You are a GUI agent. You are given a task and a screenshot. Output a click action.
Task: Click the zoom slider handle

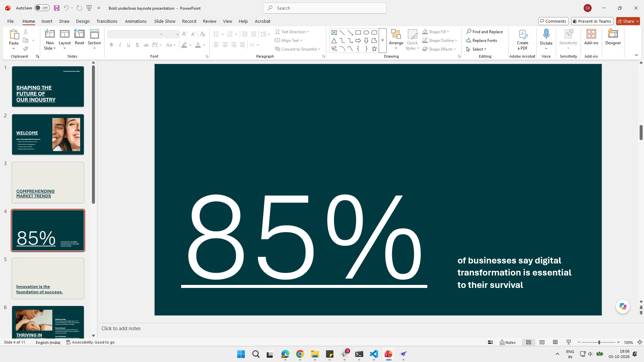tap(599, 342)
